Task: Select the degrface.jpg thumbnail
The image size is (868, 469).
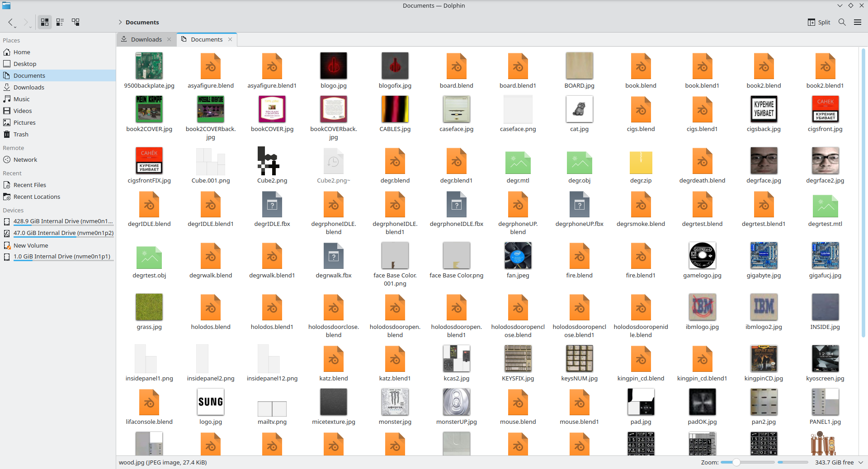Action: point(764,161)
